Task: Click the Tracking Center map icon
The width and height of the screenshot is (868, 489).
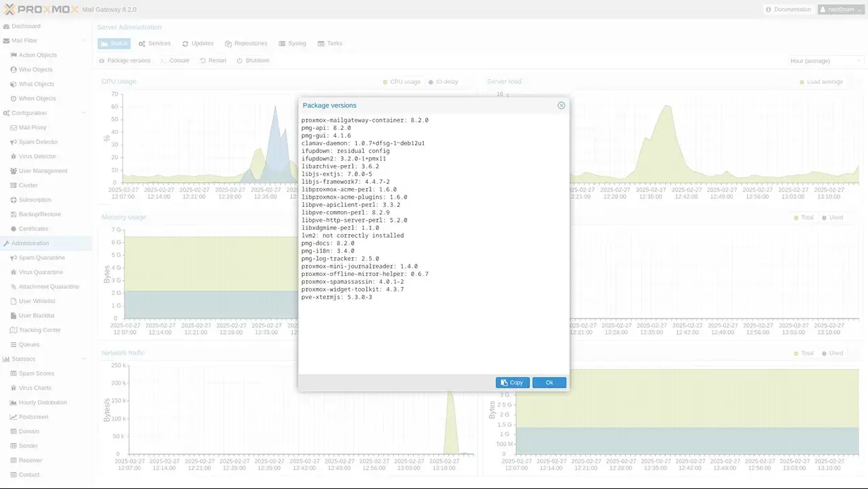Action: pos(14,330)
